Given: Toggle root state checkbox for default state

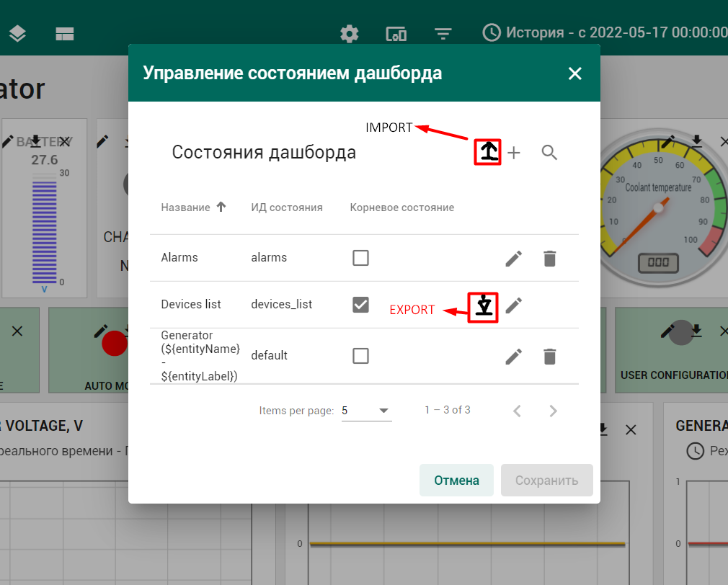Looking at the screenshot, I should point(360,356).
